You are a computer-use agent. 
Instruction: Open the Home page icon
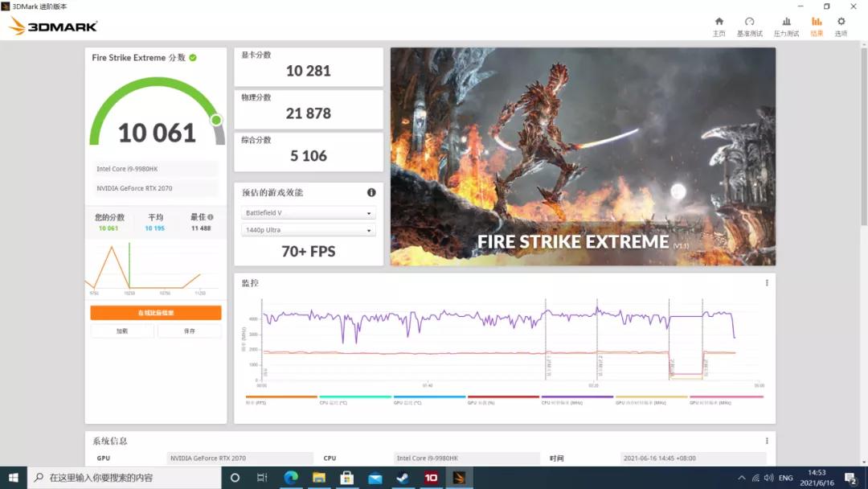[719, 26]
